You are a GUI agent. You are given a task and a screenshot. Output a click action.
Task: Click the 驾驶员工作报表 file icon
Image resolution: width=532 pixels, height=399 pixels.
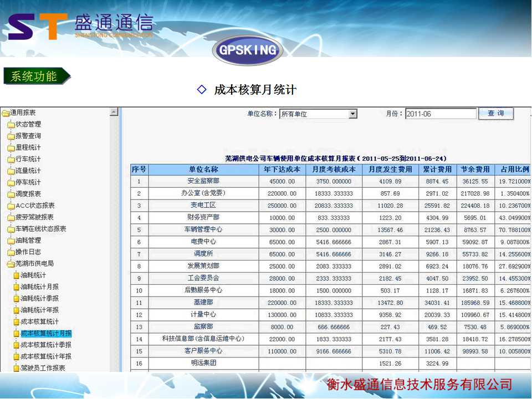[x=17, y=368]
